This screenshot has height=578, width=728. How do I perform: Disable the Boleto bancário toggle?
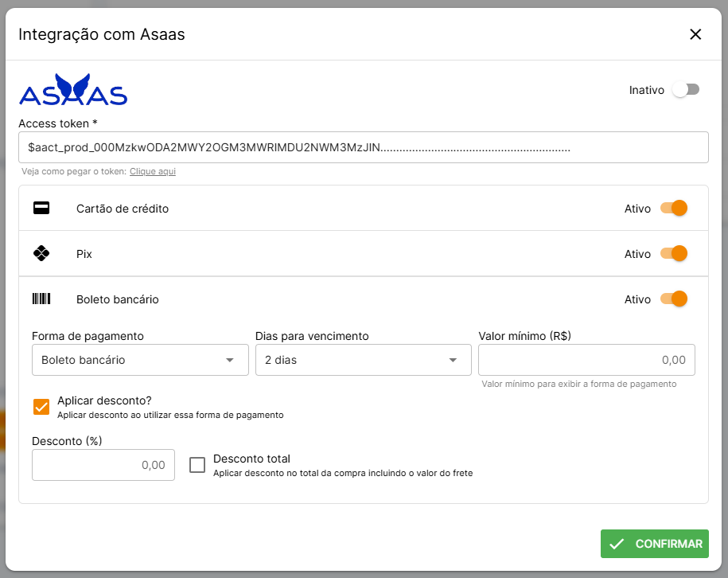pos(674,299)
